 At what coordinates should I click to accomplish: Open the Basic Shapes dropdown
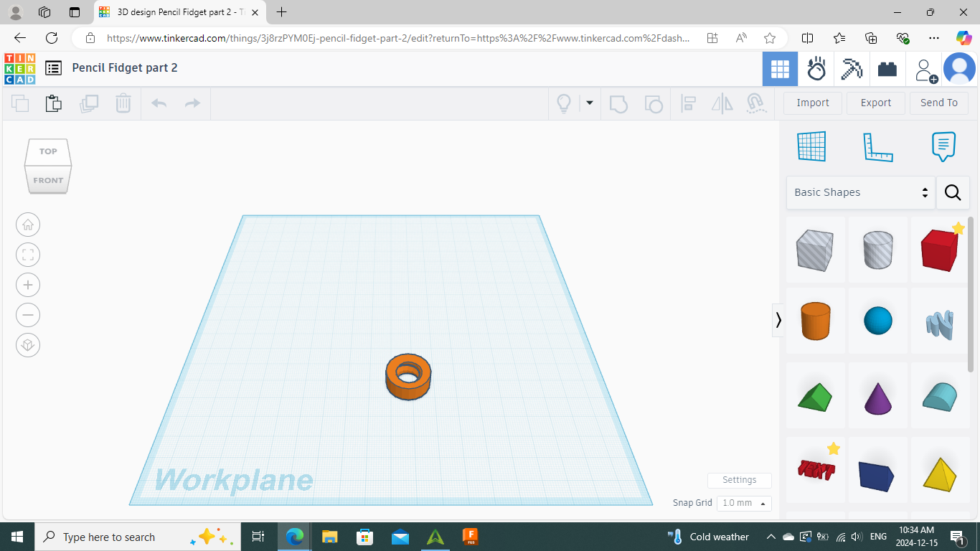[x=861, y=192]
